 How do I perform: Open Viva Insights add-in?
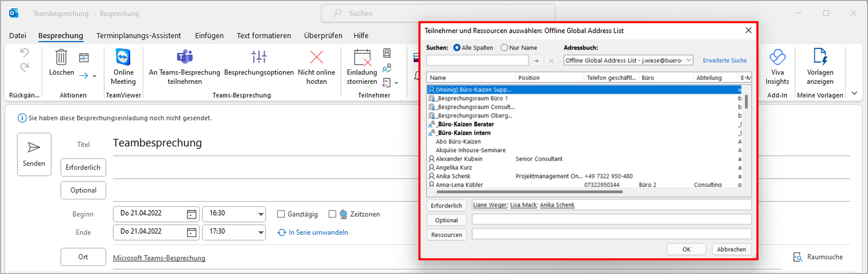point(777,67)
